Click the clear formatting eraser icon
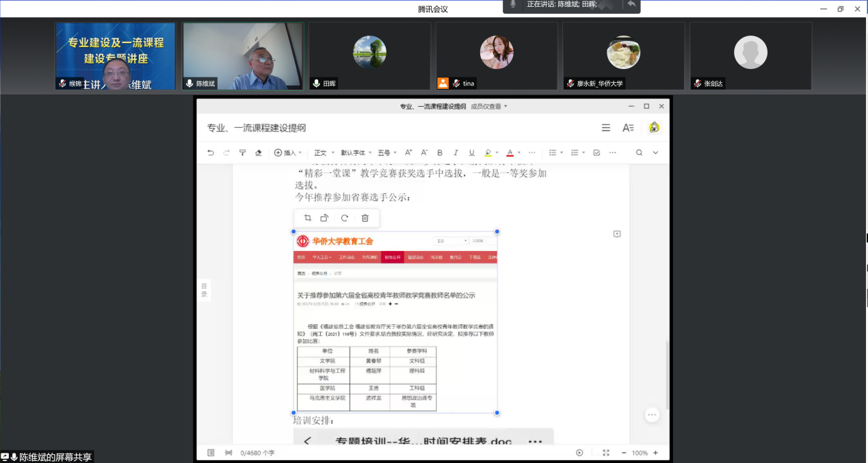Viewport: 868px width, 463px height. click(258, 153)
